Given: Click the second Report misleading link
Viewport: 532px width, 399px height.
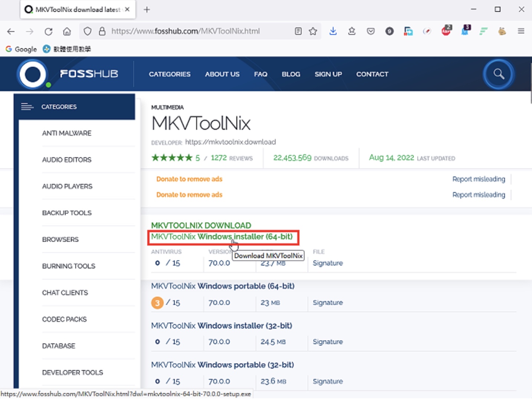Looking at the screenshot, I should pyautogui.click(x=479, y=195).
